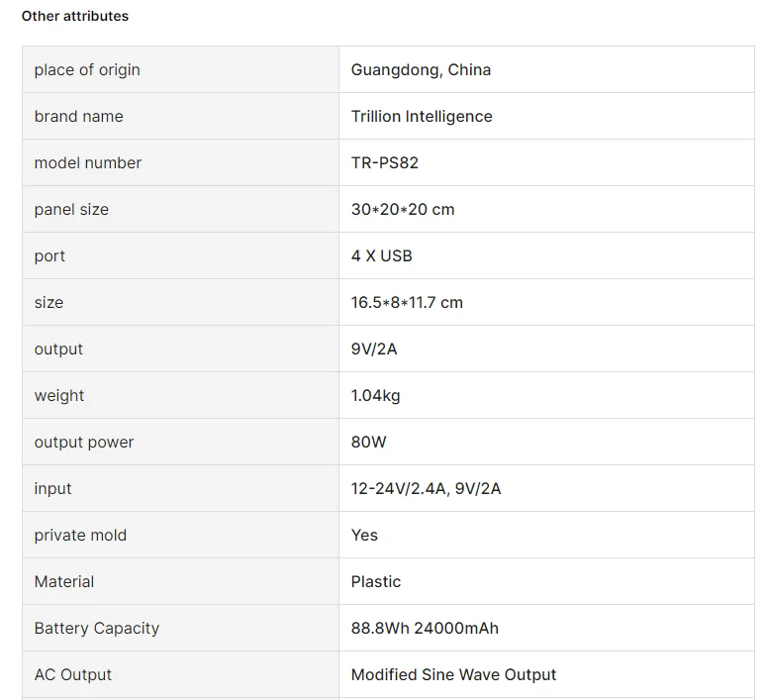Click the 'Plastic' material value
The height and width of the screenshot is (700, 766).
click(x=376, y=581)
